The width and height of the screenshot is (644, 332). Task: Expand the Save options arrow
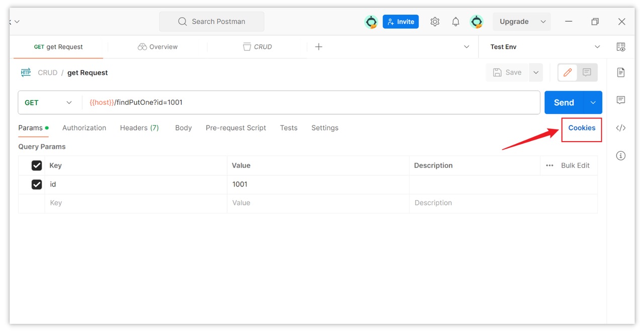point(536,73)
